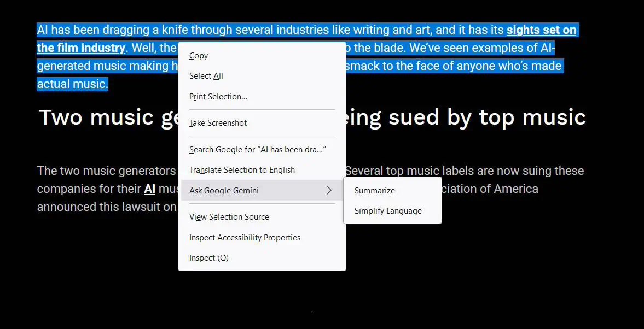Select Translate Selection to English
This screenshot has width=644, height=329.
coord(242,170)
